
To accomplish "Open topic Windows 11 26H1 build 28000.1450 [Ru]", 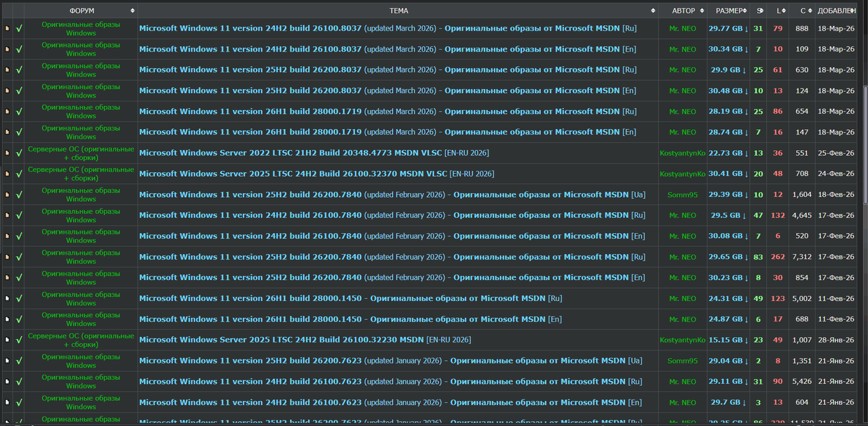I will tap(350, 299).
